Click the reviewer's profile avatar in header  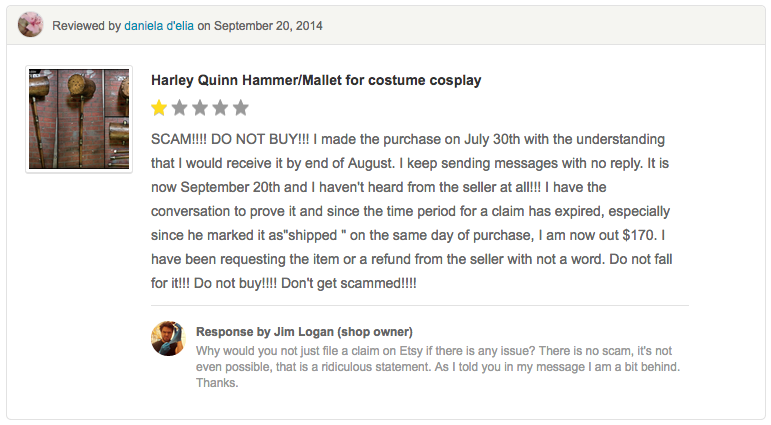[31, 24]
